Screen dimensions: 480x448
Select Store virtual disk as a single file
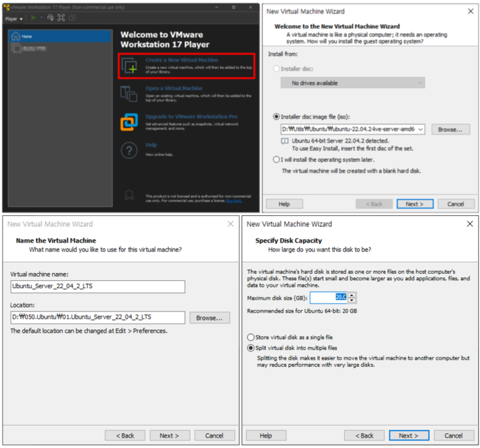click(250, 337)
